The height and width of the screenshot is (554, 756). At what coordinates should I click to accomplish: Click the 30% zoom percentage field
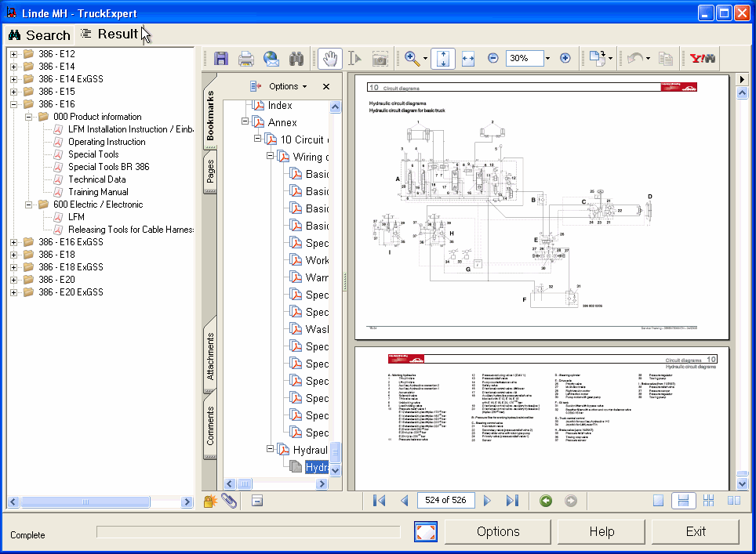coord(524,58)
